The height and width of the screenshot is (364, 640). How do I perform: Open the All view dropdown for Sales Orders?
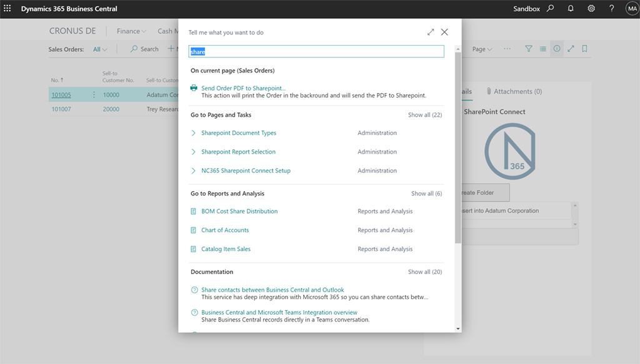[100, 49]
